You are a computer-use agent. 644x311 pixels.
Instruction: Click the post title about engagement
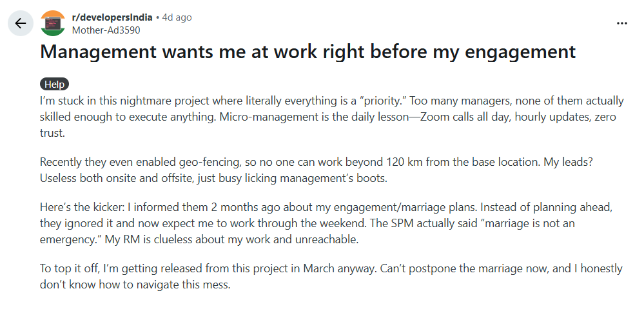[307, 53]
